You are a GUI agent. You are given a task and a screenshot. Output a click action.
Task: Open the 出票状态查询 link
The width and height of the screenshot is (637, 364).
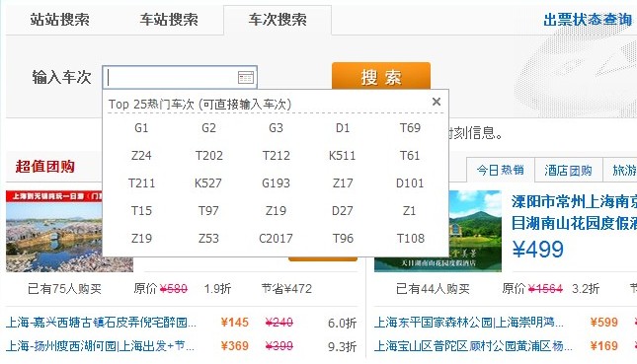588,19
